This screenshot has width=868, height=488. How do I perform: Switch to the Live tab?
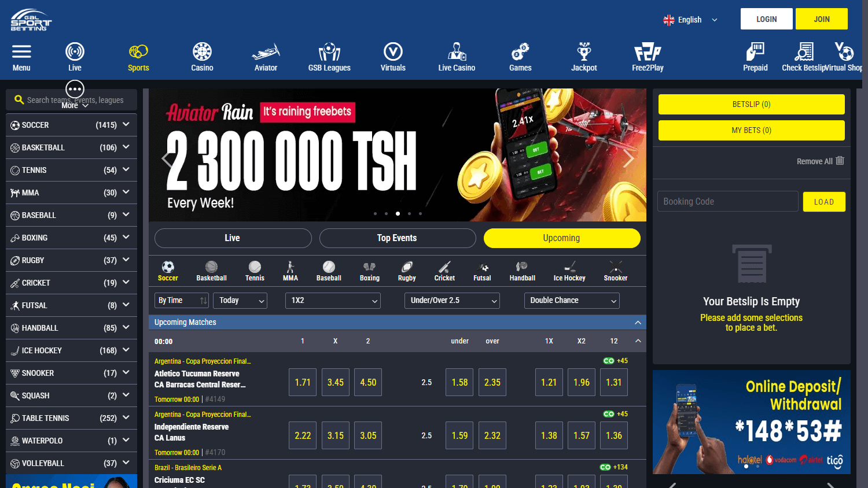tap(233, 238)
